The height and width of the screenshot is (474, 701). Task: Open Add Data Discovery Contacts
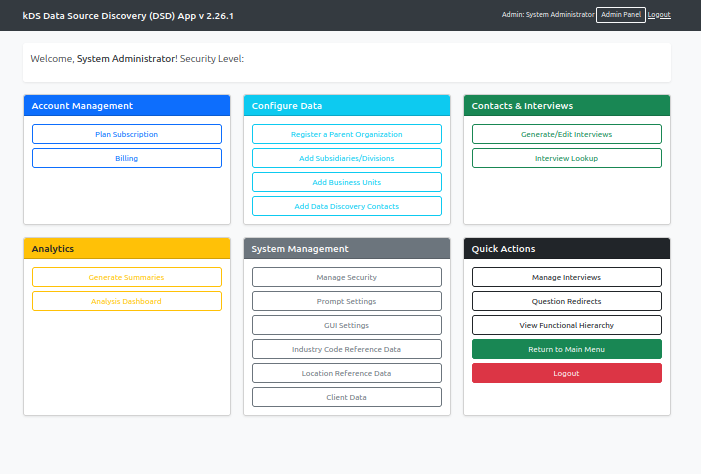346,206
